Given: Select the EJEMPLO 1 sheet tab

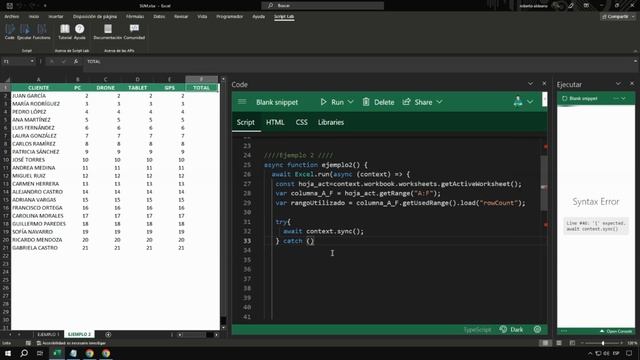Looking at the screenshot, I should click(x=49, y=334).
